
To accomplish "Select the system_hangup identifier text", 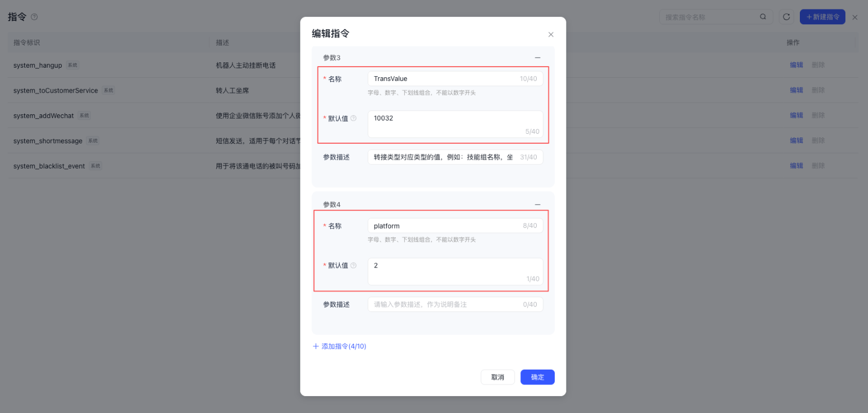I will click(38, 66).
